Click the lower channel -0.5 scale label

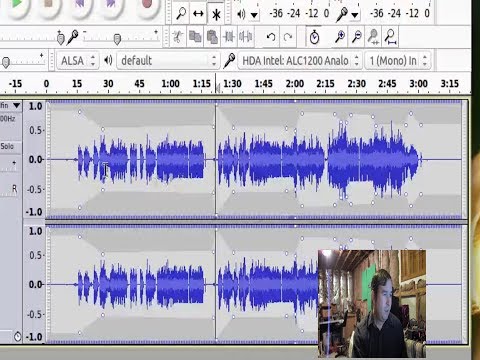pyautogui.click(x=35, y=315)
